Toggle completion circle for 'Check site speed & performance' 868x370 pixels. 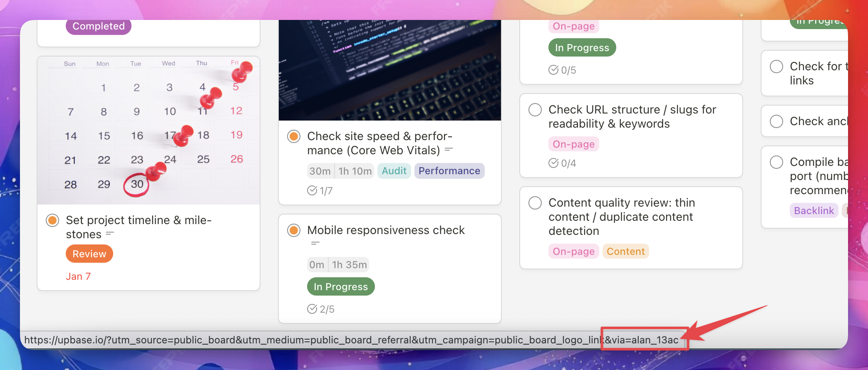pyautogui.click(x=294, y=136)
